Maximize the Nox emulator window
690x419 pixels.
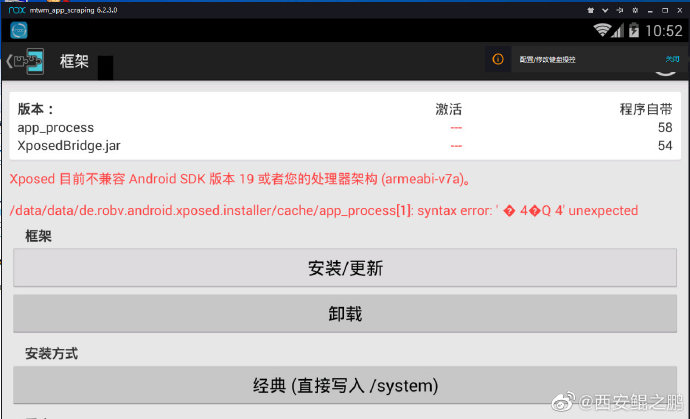[x=665, y=10]
